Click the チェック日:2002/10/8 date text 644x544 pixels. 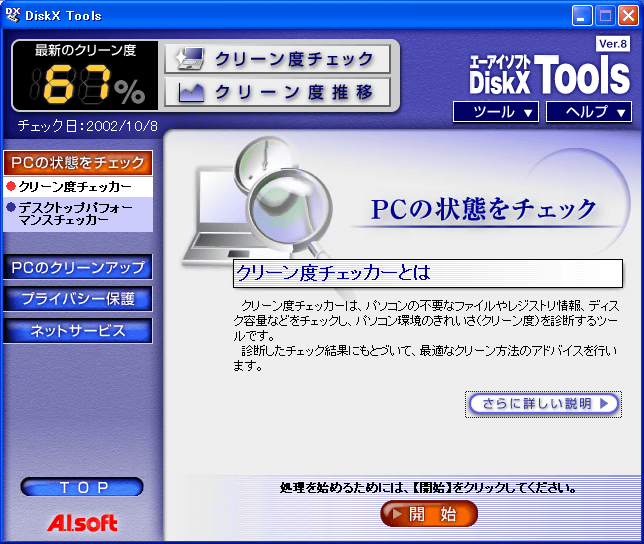[87, 126]
